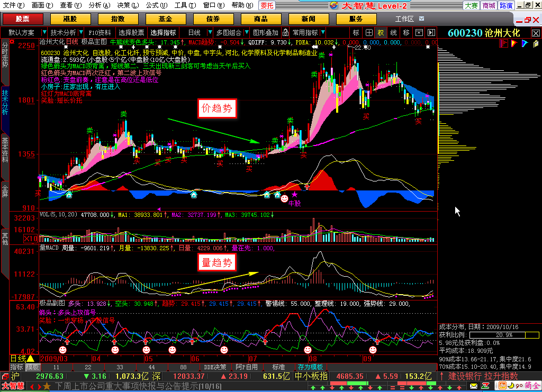
Task: Open the mail envelope icon in status bar
Action: [x=474, y=386]
